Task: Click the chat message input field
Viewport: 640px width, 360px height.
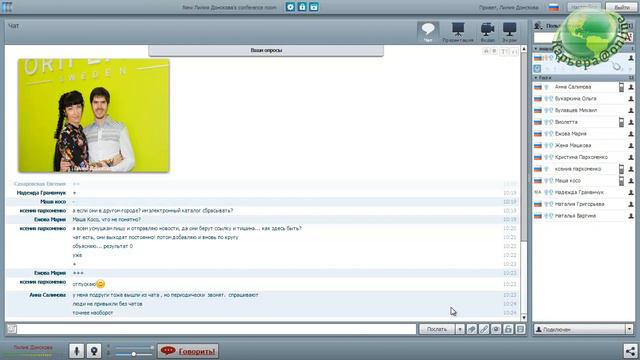Action: (x=216, y=329)
